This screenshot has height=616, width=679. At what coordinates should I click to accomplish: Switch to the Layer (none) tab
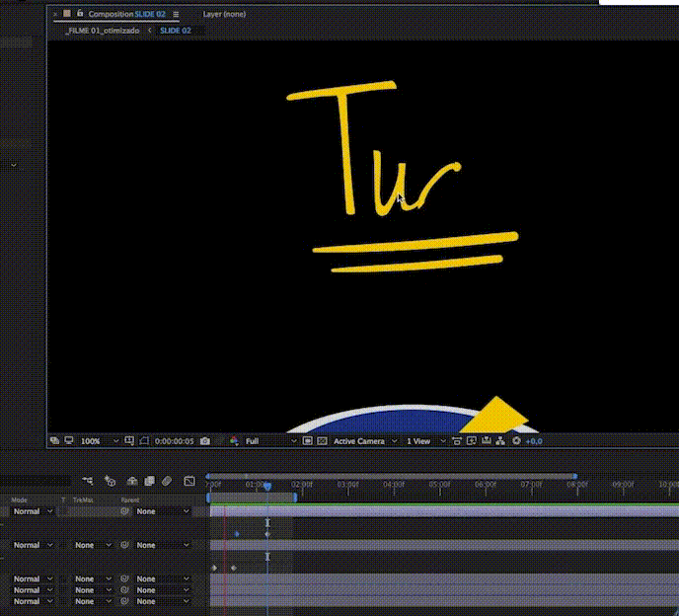(x=225, y=15)
